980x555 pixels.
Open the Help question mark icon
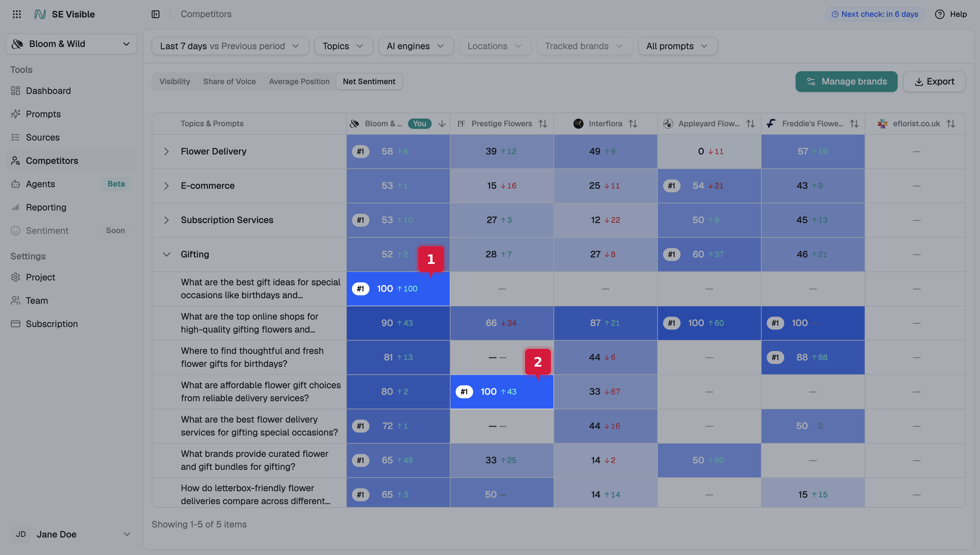point(939,14)
